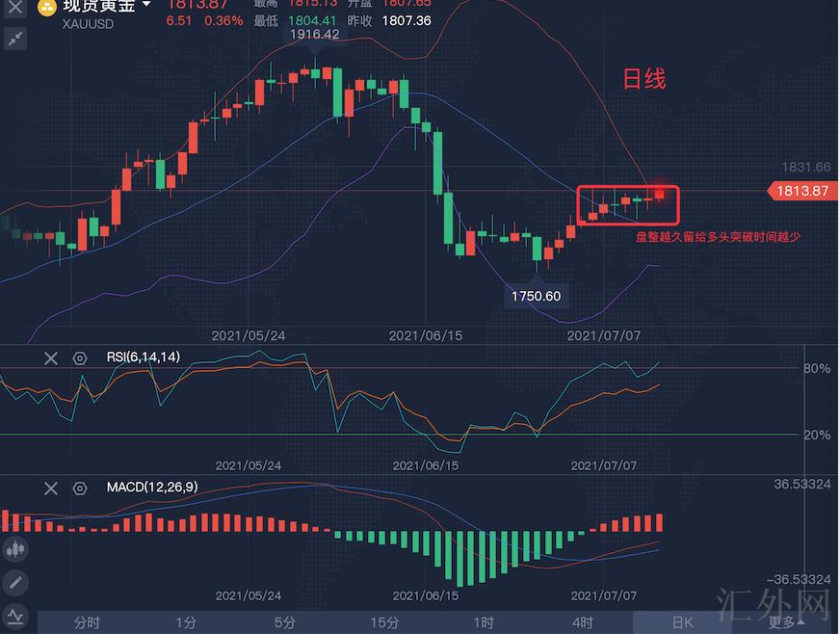This screenshot has width=840, height=634.
Task: Click the RSI 20% level label
Action: 817,436
